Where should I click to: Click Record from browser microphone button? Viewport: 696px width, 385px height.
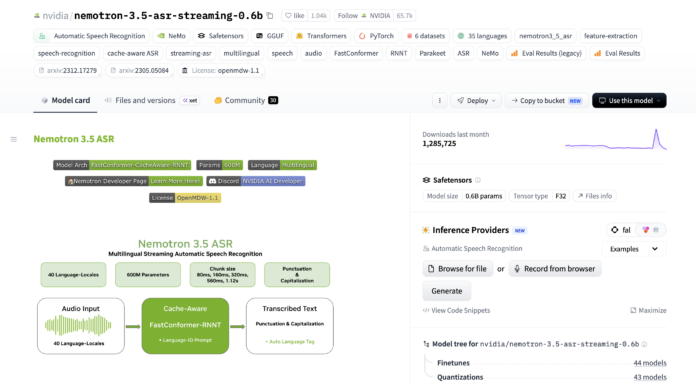(555, 269)
